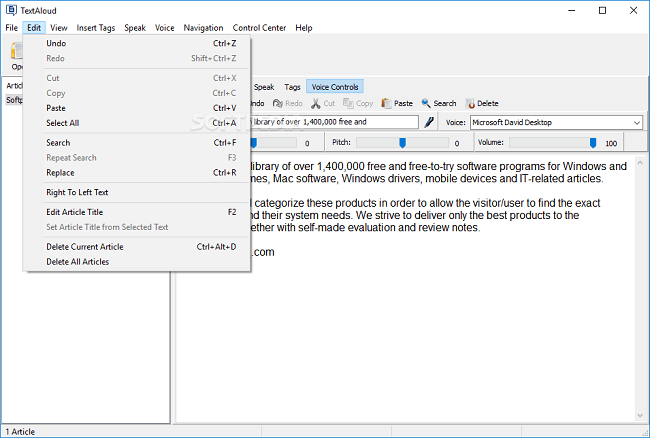
Task: Click the '1 Article' status bar text
Action: tap(20, 432)
